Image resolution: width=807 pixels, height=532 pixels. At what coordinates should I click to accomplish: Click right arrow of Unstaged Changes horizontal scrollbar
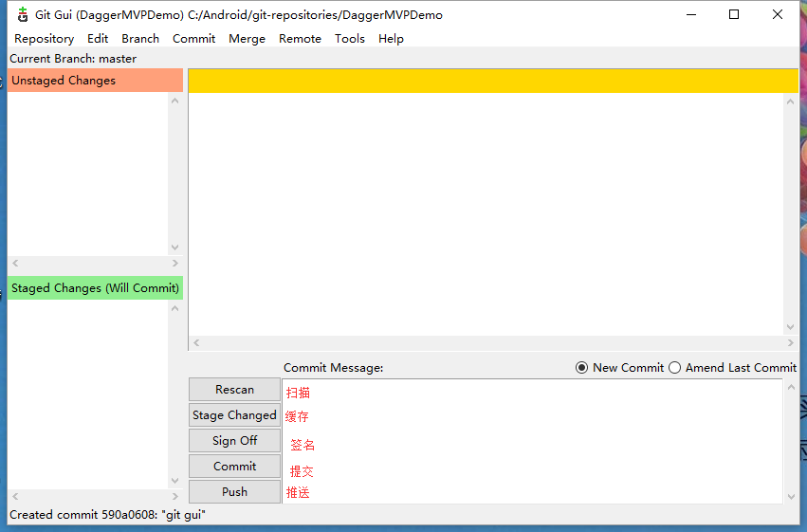[x=175, y=264]
